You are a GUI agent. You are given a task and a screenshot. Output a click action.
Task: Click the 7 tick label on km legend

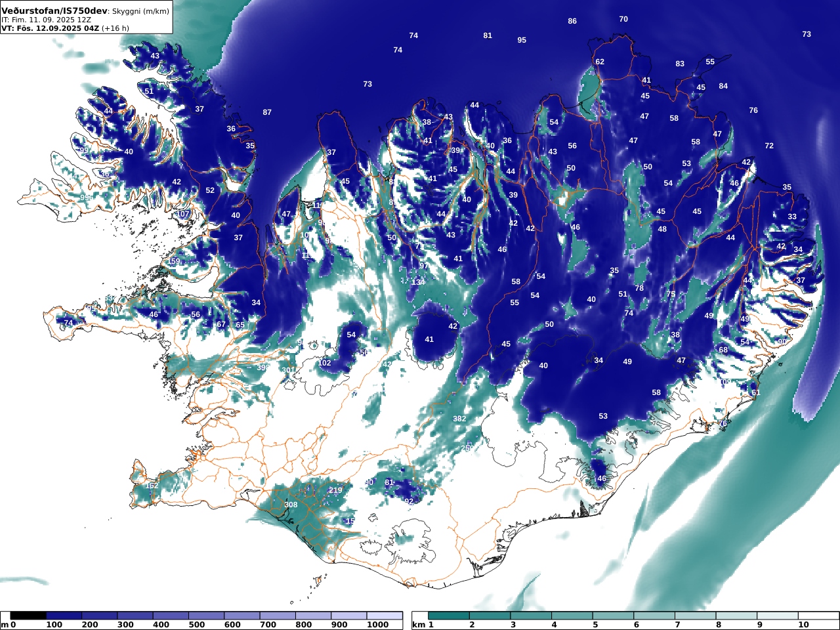click(x=677, y=625)
